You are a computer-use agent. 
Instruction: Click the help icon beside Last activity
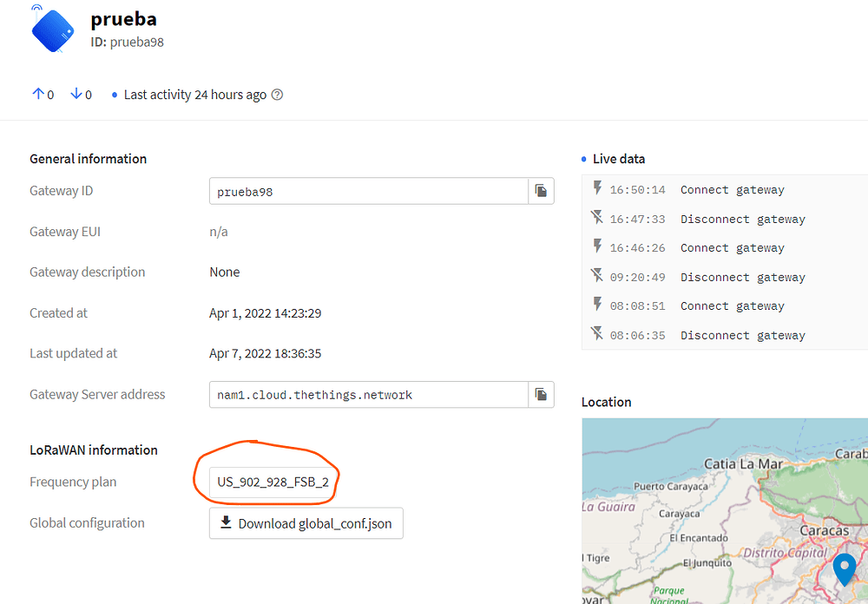point(278,95)
